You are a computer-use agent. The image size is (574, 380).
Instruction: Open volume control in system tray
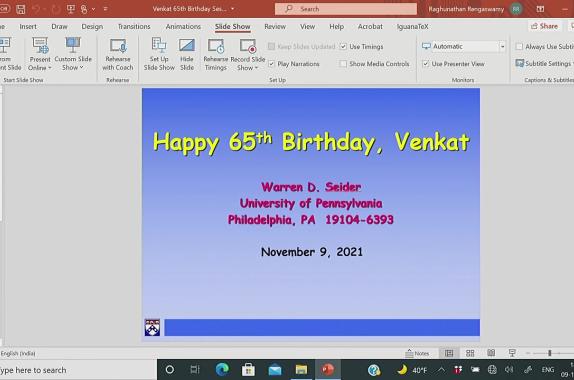[509, 370]
